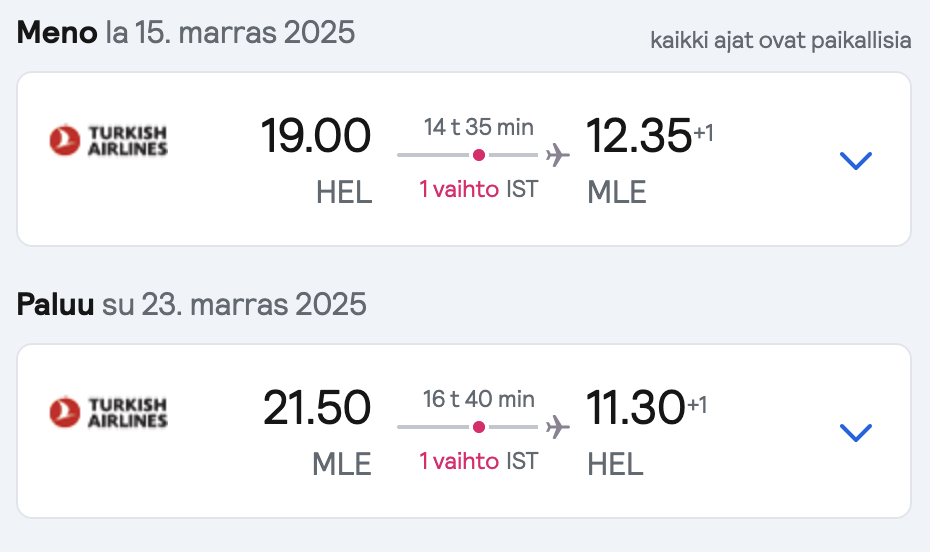Viewport: 930px width, 552px height.
Task: Select the outbound '1 vaihto IST' stop label
Action: 479,190
